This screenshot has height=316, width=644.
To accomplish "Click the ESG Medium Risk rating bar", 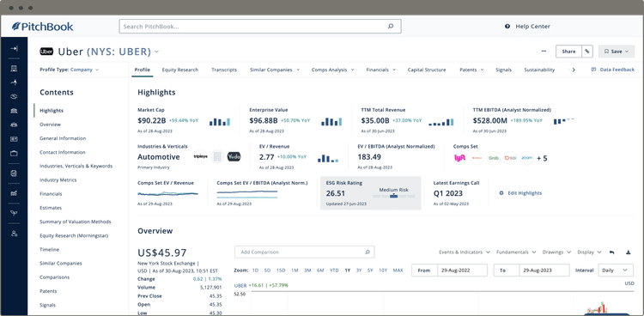I will (393, 197).
